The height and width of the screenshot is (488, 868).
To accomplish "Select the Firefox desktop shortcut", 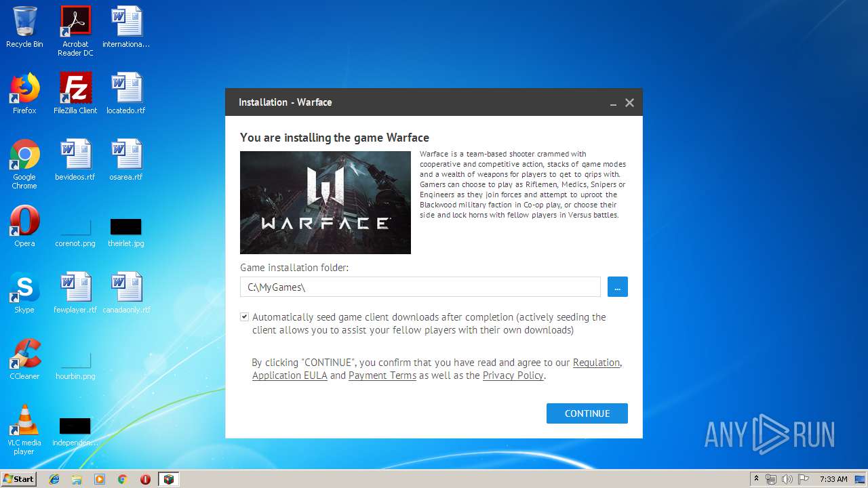I will 24,94.
